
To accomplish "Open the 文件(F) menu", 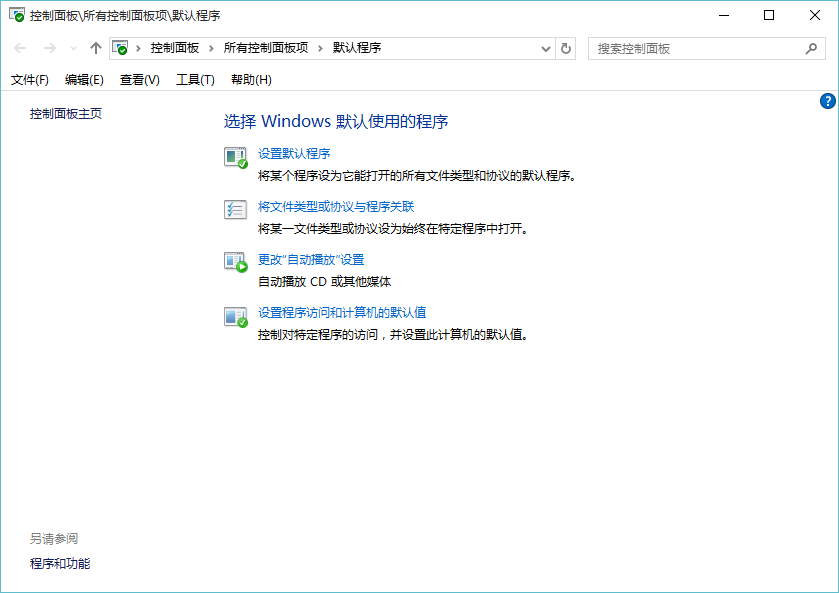I will click(x=29, y=80).
